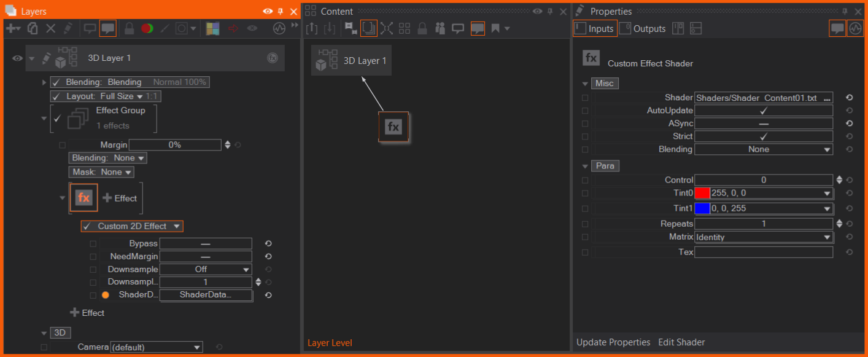Click the red-green color circles icon
The image size is (868, 357).
click(x=147, y=28)
